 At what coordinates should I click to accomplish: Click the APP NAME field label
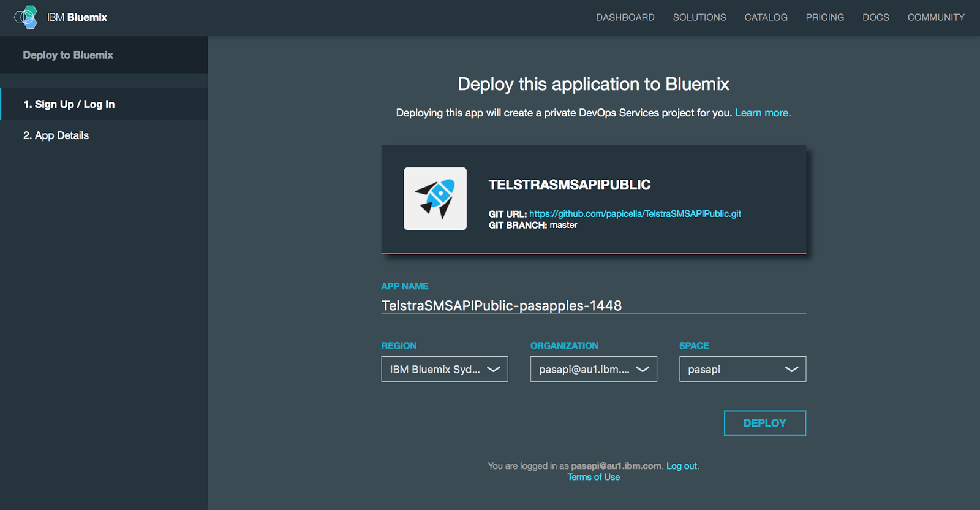(x=405, y=286)
